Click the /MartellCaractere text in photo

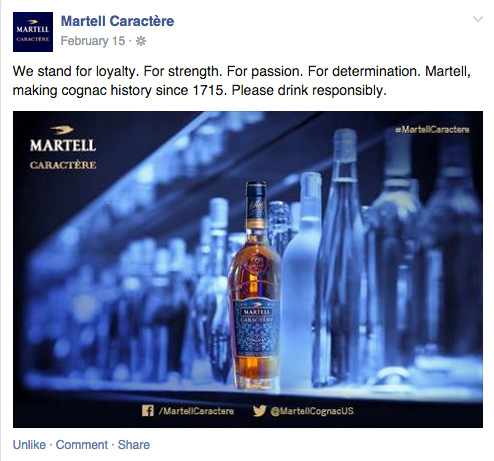coord(196,411)
